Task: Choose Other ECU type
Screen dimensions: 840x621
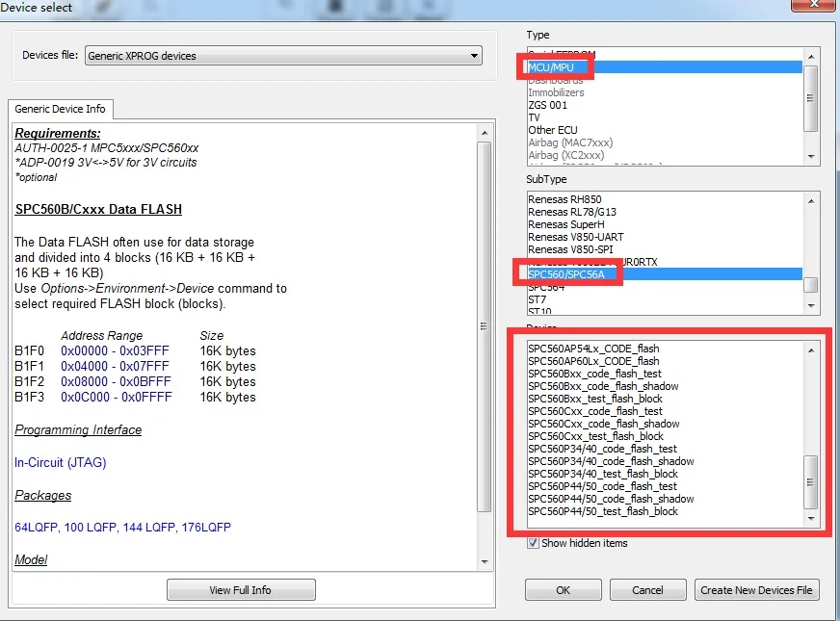Action: pyautogui.click(x=665, y=130)
